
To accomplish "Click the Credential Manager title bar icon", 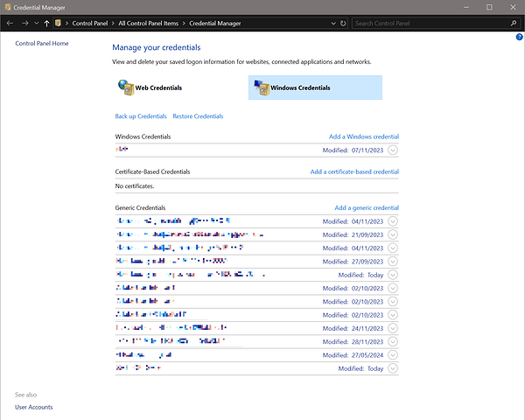I will (x=7, y=7).
